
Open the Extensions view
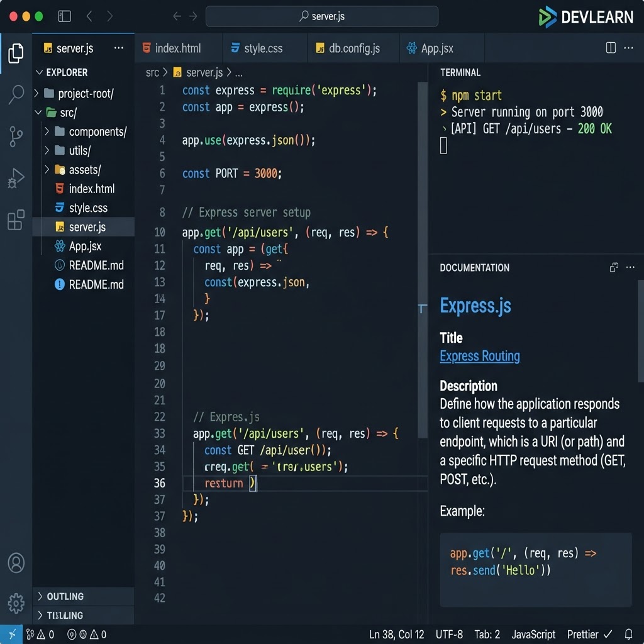pyautogui.click(x=16, y=220)
